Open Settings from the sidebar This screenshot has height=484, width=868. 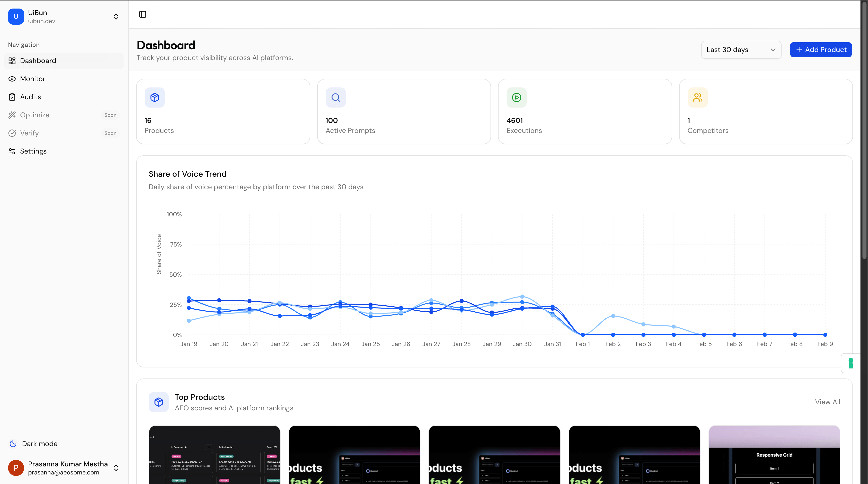[33, 151]
